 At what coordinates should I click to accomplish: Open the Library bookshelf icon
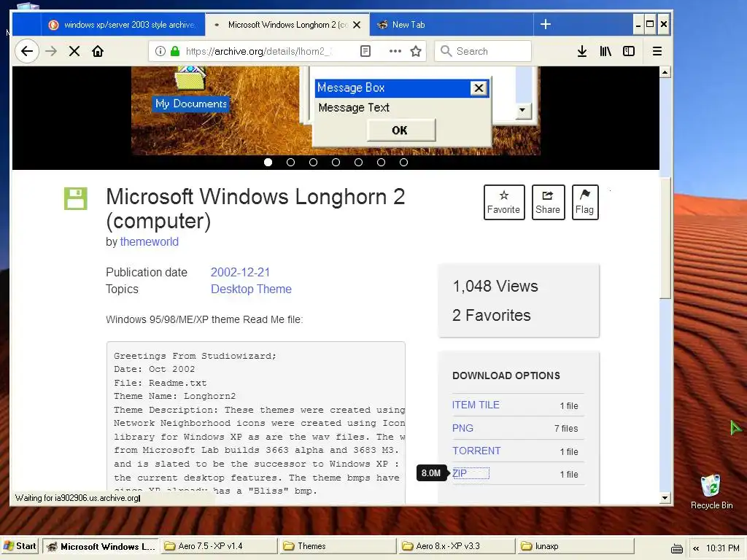(x=605, y=51)
